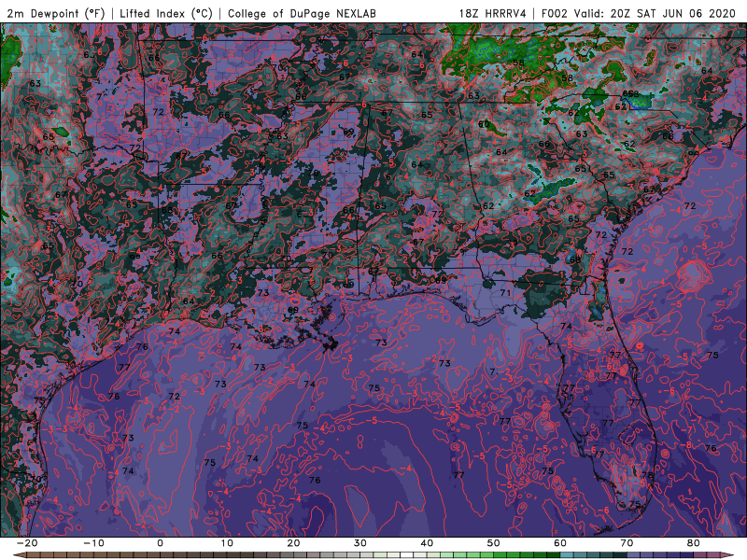This screenshot has width=747, height=560.
Task: Click the "18Z HRRRV4" model run label
Action: click(493, 13)
